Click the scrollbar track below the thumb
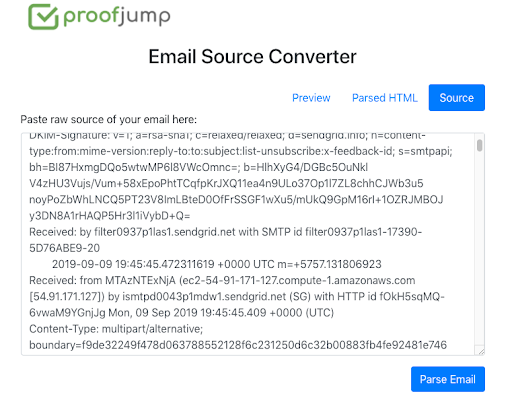Screen dimensions: 512x402 (479, 248)
